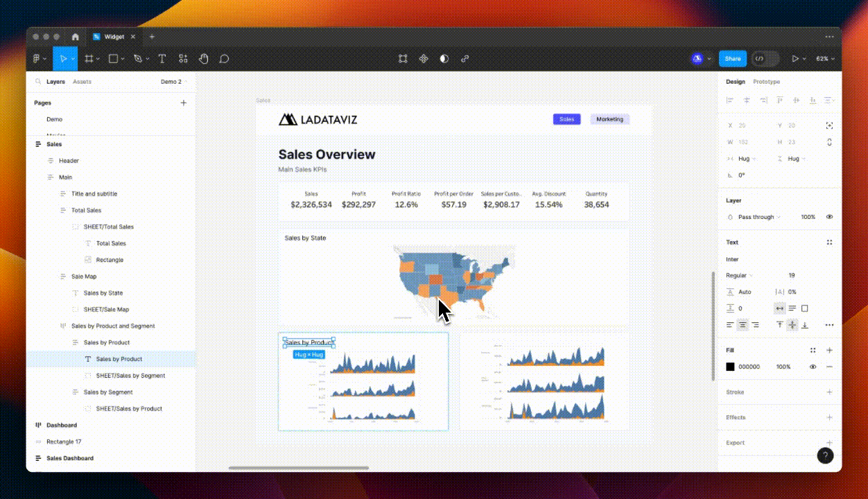Open the user avatar multiplayer dropdown
868x499 pixels.
click(701, 59)
